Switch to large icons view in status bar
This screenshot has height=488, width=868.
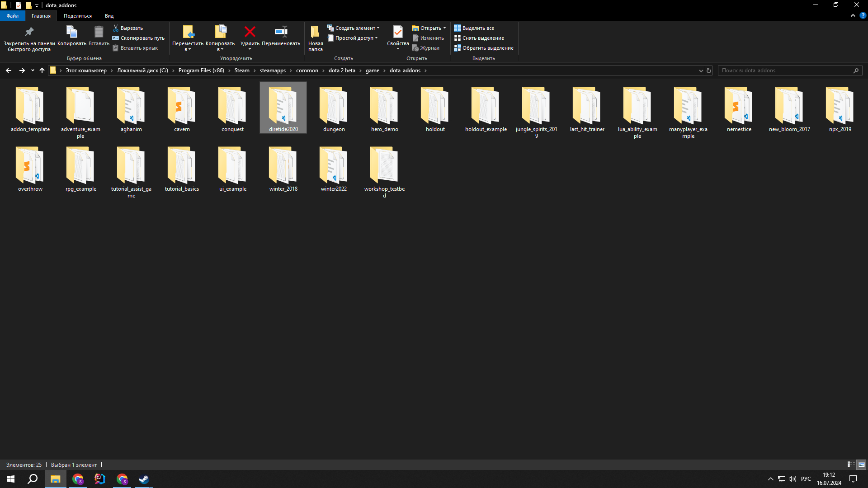[x=861, y=465]
